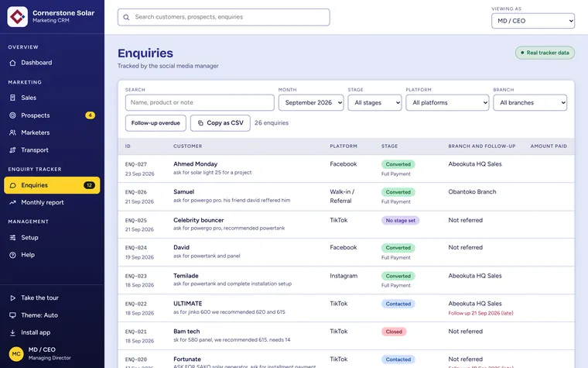Open the Marketers page
This screenshot has width=588, height=368.
pos(52,132)
